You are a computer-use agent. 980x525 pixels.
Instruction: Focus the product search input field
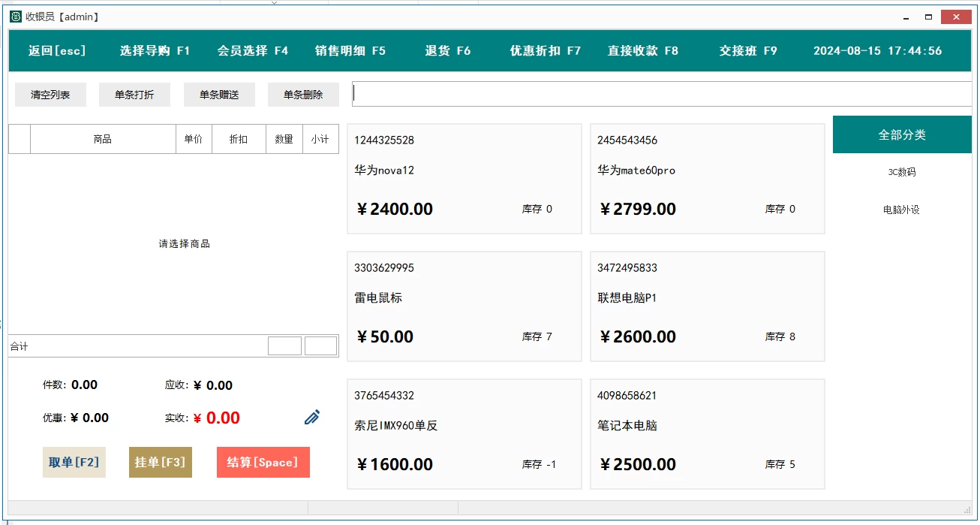coord(660,94)
